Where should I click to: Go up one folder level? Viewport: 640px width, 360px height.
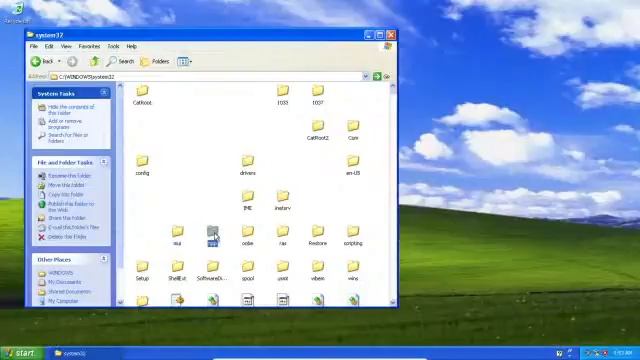tap(95, 61)
